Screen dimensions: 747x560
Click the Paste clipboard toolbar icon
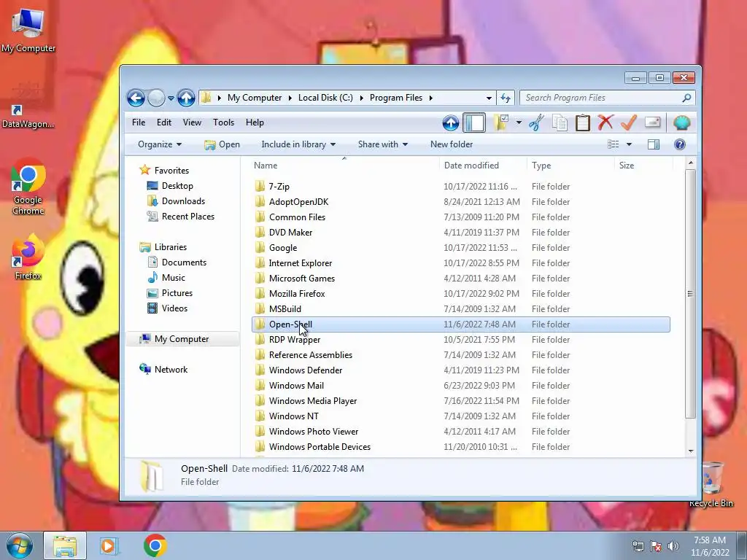pyautogui.click(x=582, y=122)
